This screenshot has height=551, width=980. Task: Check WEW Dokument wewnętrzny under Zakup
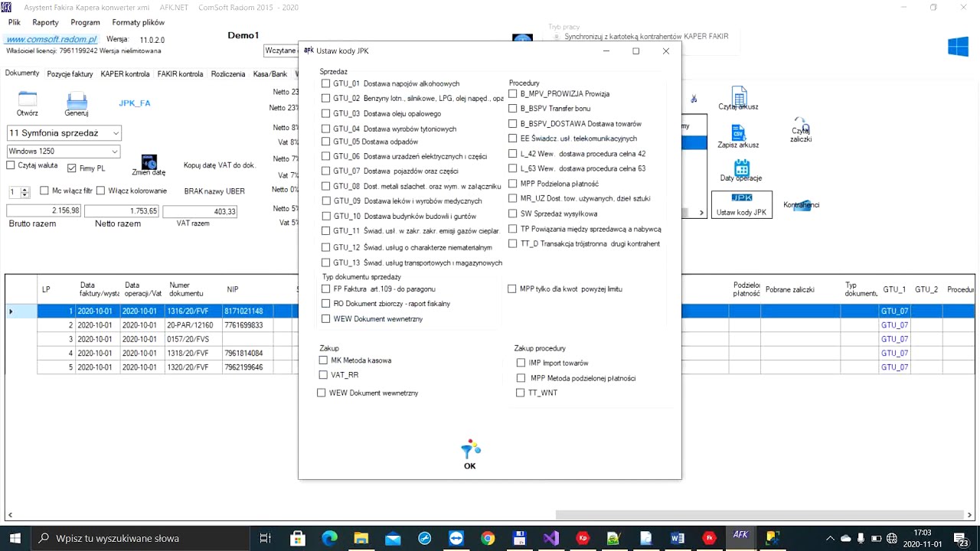tap(322, 393)
